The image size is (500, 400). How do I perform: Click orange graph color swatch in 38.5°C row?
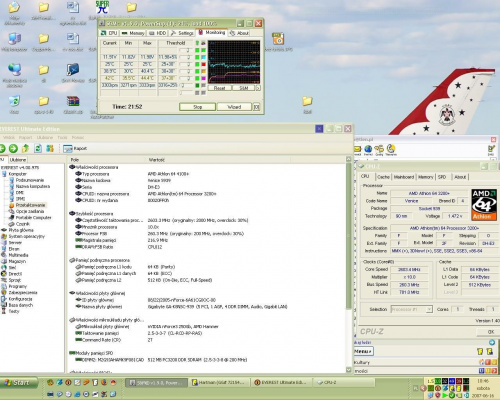pos(203,71)
